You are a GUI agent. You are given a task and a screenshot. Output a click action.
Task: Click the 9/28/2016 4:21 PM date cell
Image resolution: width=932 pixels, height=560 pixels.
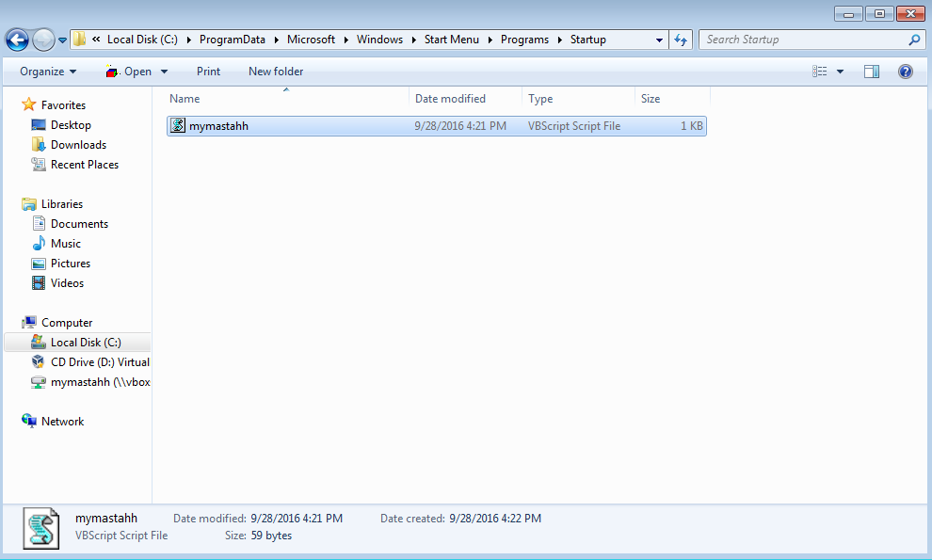[x=460, y=126]
